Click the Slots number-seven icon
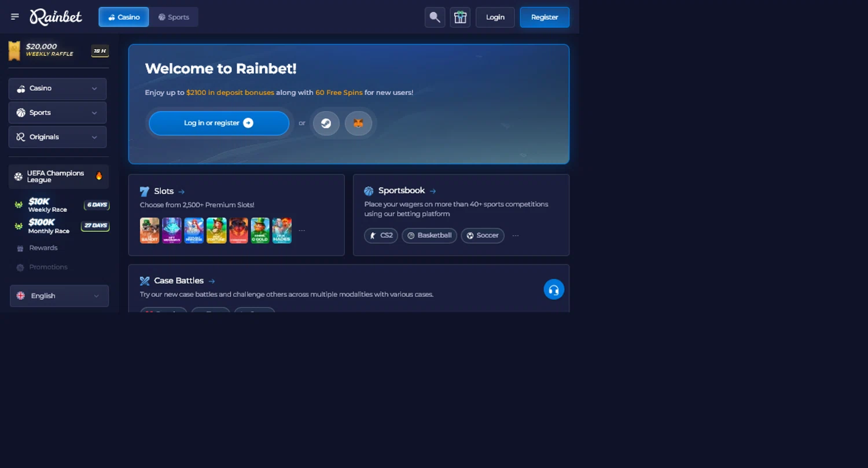Image resolution: width=868 pixels, height=468 pixels. [x=145, y=191]
